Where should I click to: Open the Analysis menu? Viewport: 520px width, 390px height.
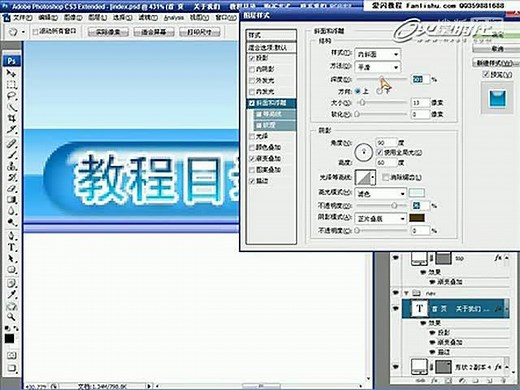(x=174, y=17)
